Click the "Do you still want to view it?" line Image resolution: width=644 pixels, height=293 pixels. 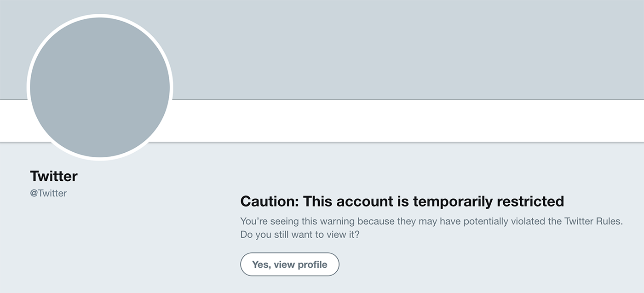[299, 235]
